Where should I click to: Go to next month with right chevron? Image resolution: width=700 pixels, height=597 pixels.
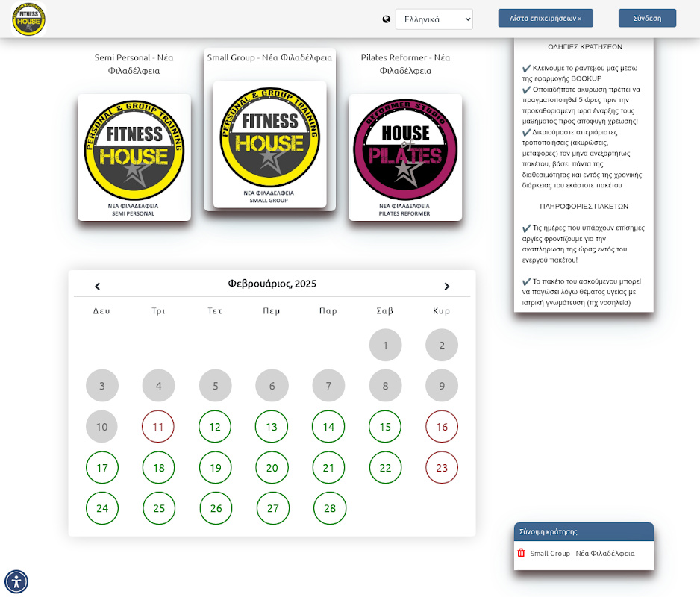446,287
